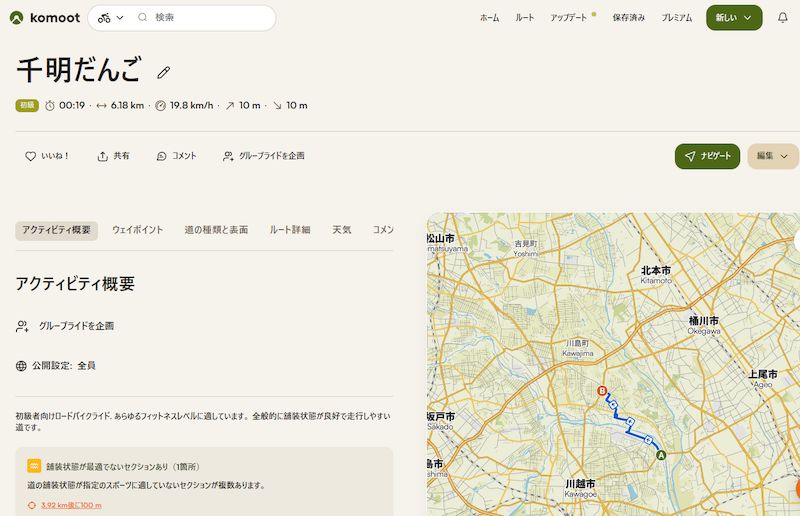
Task: Click 川島町 label on the map
Action: click(578, 343)
